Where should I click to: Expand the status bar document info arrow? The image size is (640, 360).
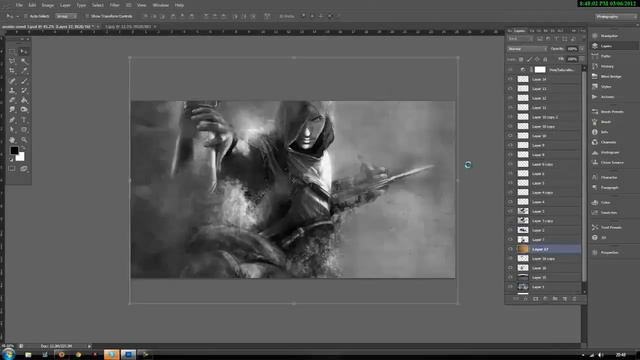[x=89, y=346]
